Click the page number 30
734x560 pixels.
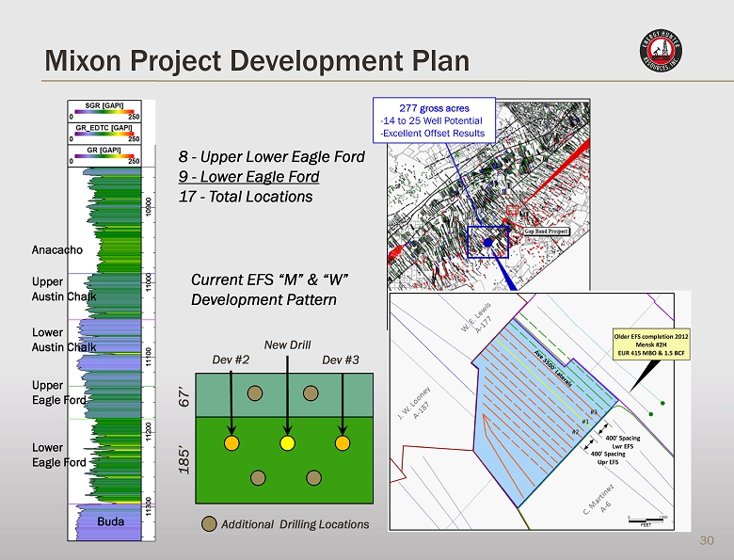tap(708, 540)
